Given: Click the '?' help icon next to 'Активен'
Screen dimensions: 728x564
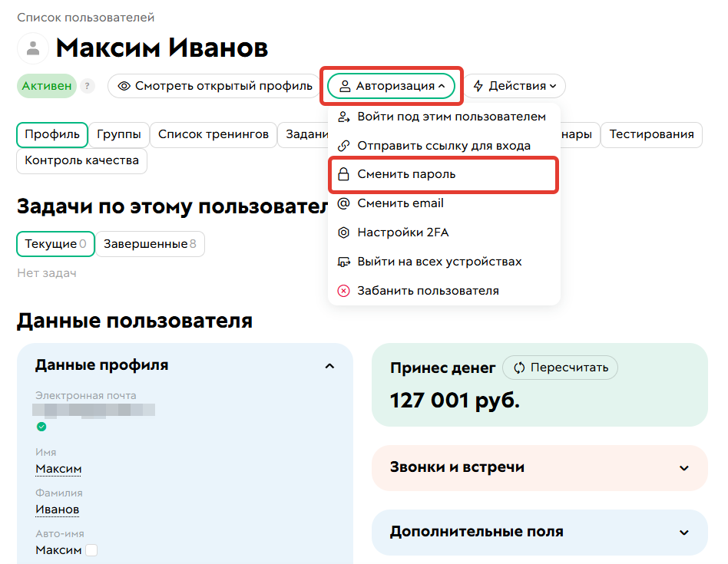Looking at the screenshot, I should [87, 86].
